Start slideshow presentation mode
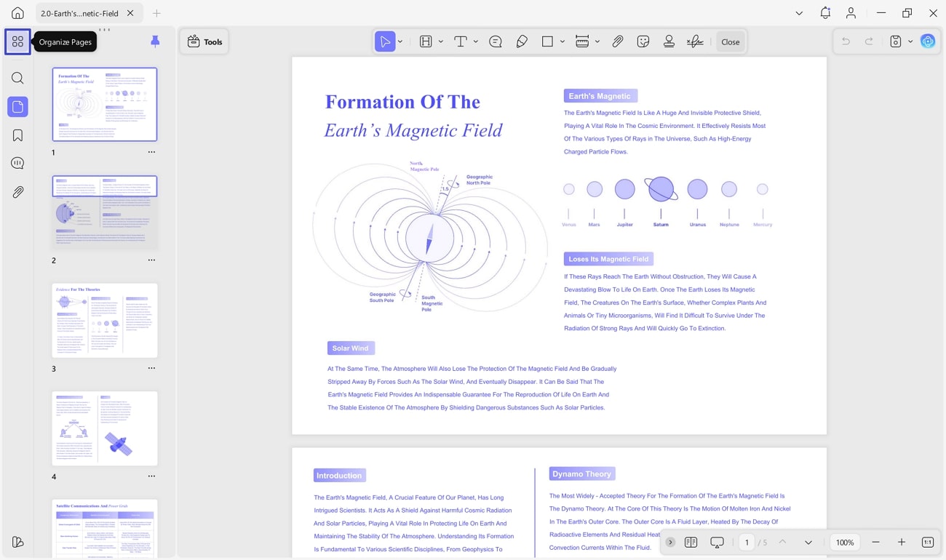Screen dimensions: 946x560 (x=718, y=543)
